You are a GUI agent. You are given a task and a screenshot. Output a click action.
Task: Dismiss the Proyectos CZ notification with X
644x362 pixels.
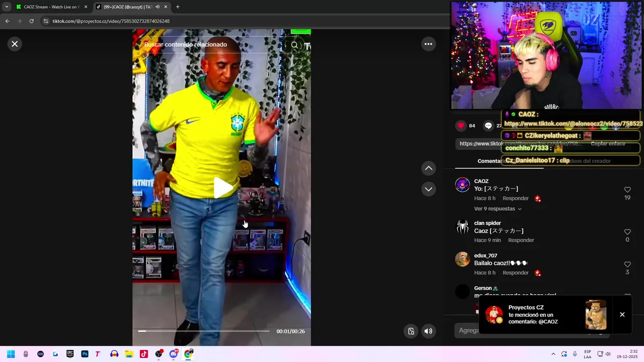click(622, 315)
